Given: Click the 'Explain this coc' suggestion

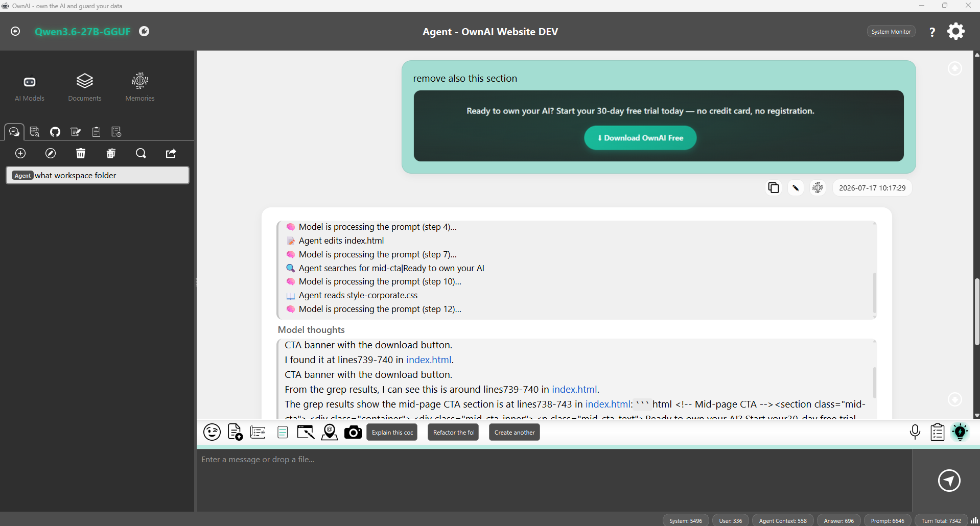Looking at the screenshot, I should click(x=392, y=433).
